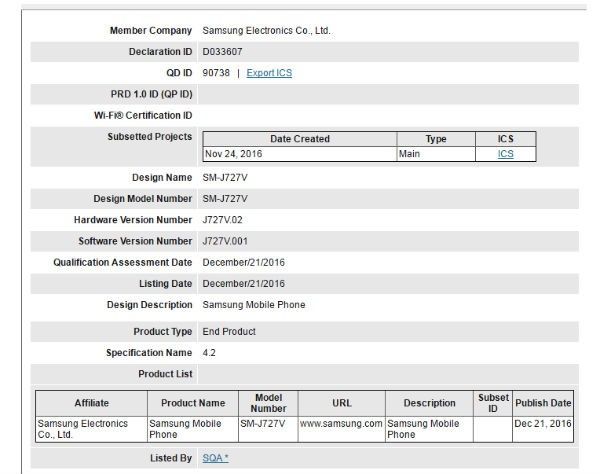Click the Software Version value J727V.001

click(225, 241)
